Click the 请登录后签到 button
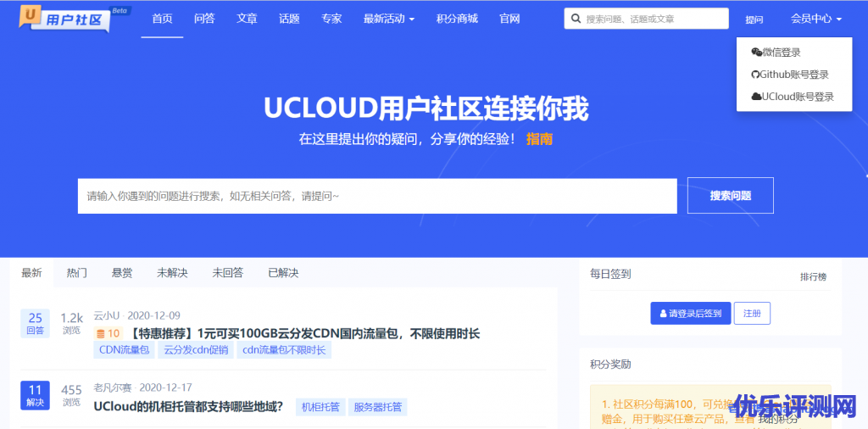This screenshot has width=868, height=429. pyautogui.click(x=690, y=314)
